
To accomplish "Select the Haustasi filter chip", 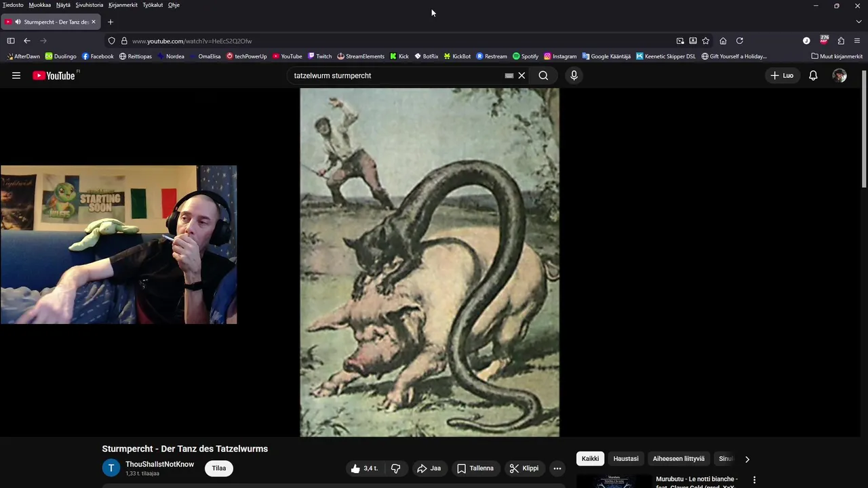I will tap(626, 459).
